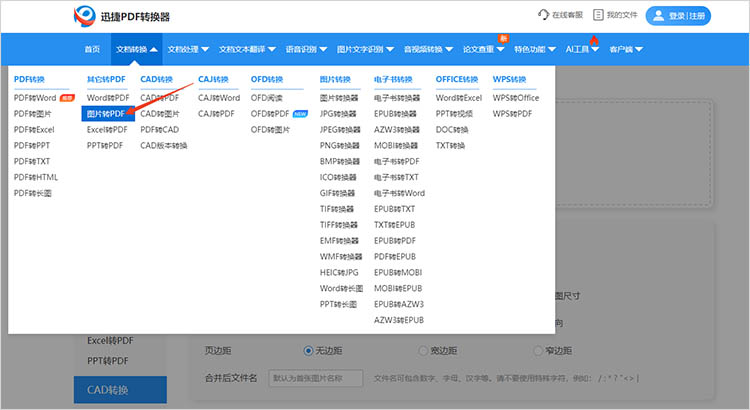Image resolution: width=750 pixels, height=410 pixels.
Task: Expand the 客户端 dropdown
Action: click(626, 49)
